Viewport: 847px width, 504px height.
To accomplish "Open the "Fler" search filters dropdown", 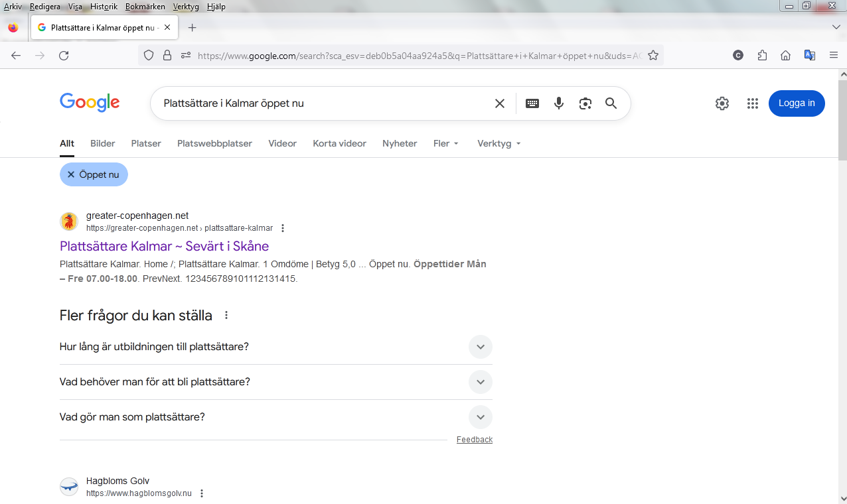I will [445, 143].
